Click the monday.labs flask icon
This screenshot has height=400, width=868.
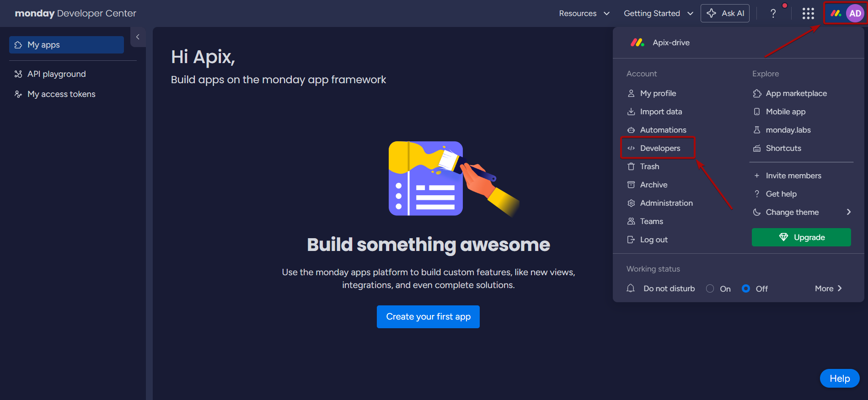[x=757, y=130]
